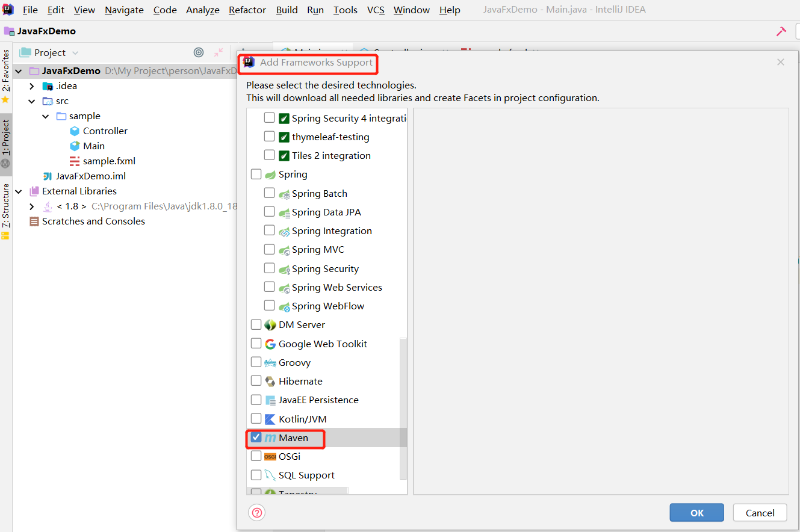Click the JavaEE Persistence icon
The width and height of the screenshot is (800, 532).
pos(270,400)
